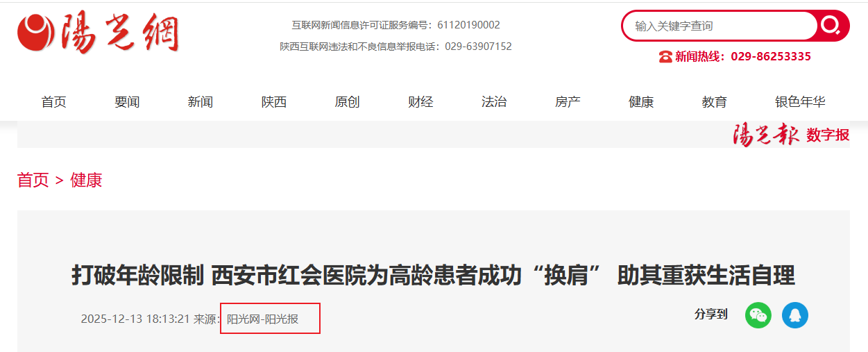The width and height of the screenshot is (868, 352).
Task: Open the 房产 section
Action: click(x=568, y=102)
